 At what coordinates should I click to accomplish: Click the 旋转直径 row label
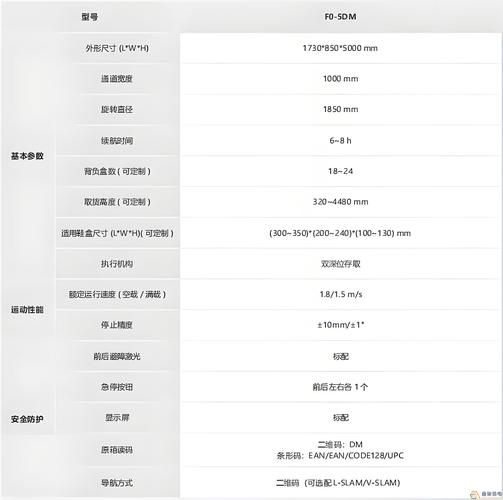click(x=117, y=109)
